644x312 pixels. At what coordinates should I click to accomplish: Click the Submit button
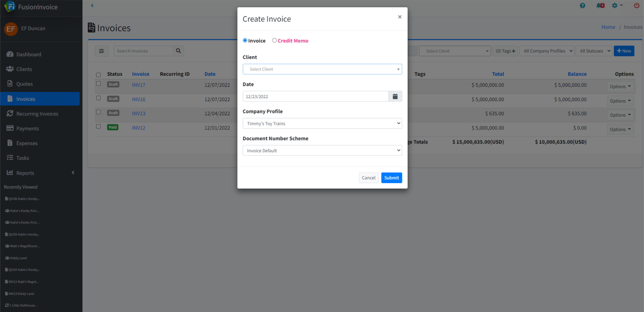391,178
